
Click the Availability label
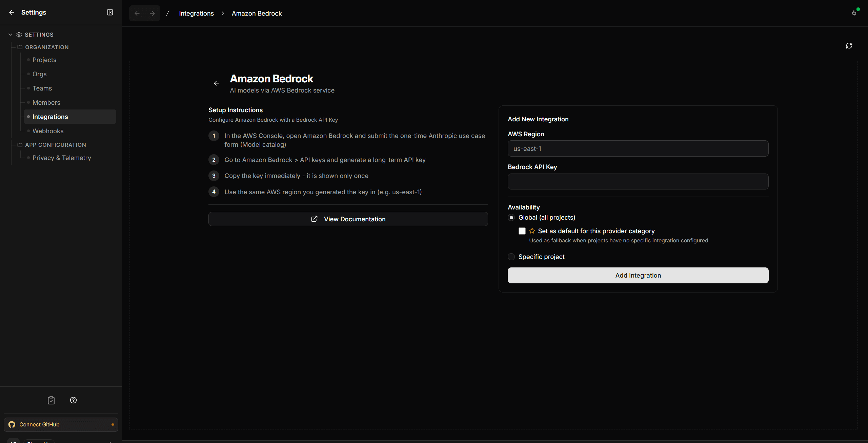point(524,207)
